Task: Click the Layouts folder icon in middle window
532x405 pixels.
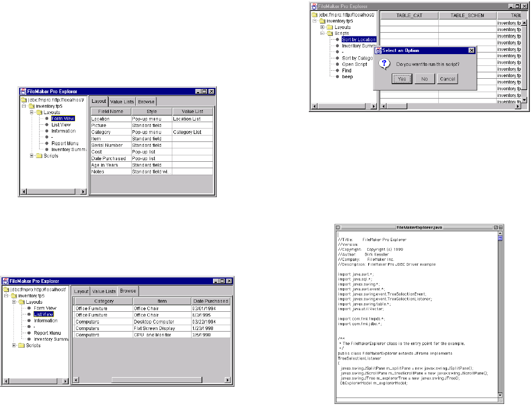Action: (x=39, y=112)
